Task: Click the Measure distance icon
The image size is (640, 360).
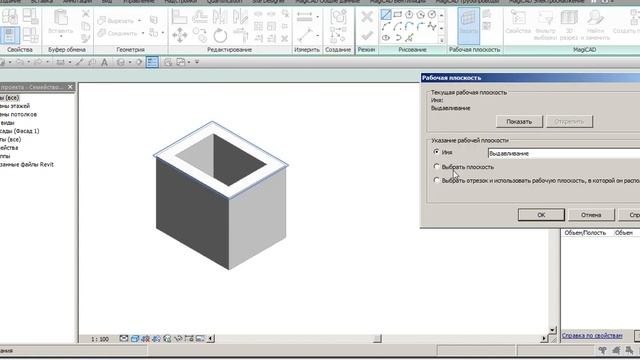Action: click(x=304, y=17)
